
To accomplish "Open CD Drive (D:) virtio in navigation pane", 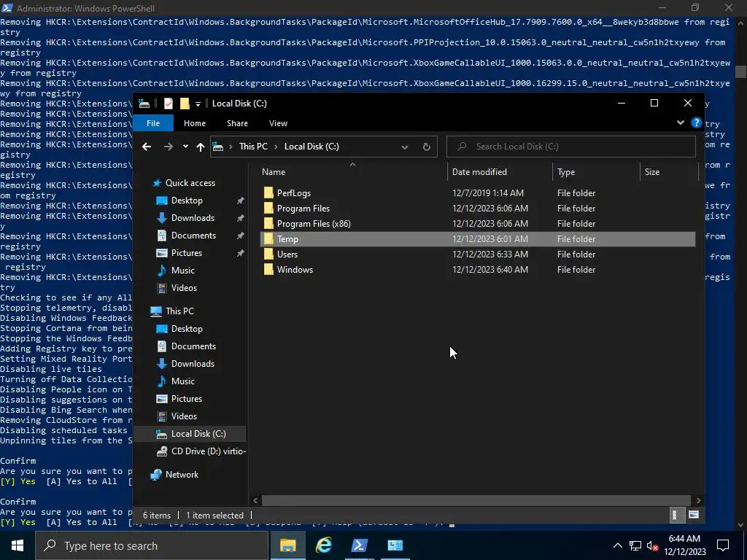I will click(x=208, y=451).
